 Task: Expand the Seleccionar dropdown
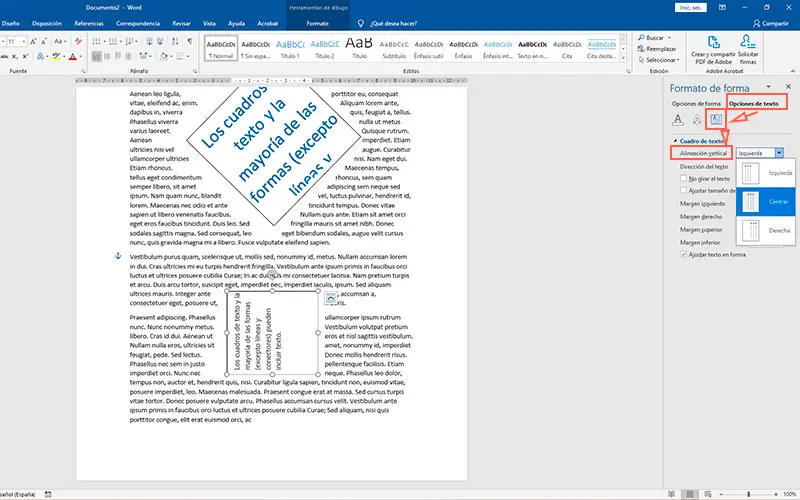(659, 60)
